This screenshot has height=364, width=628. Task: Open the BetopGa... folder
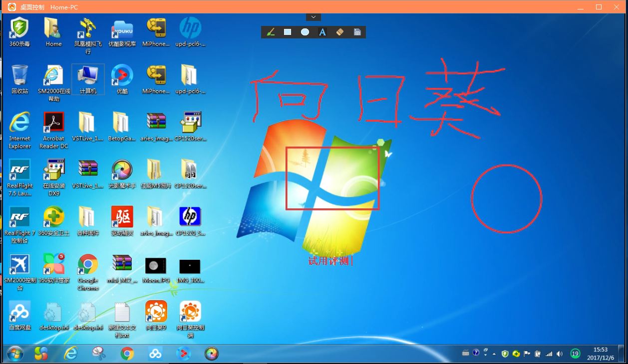click(x=122, y=127)
